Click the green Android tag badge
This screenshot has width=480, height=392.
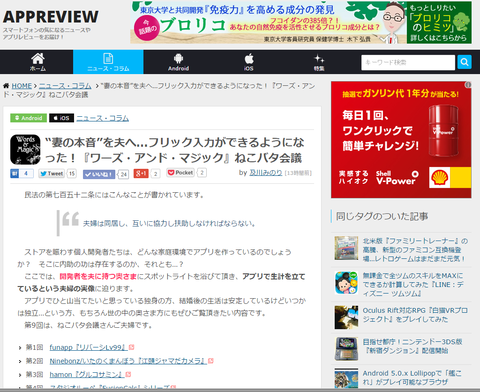coord(28,118)
